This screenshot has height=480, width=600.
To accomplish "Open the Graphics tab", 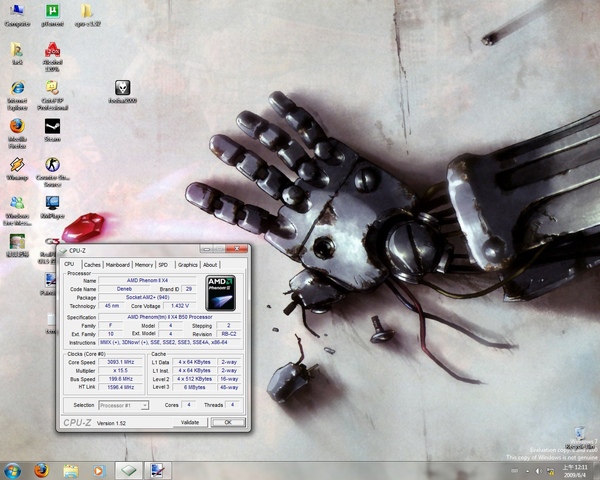I will pos(188,264).
